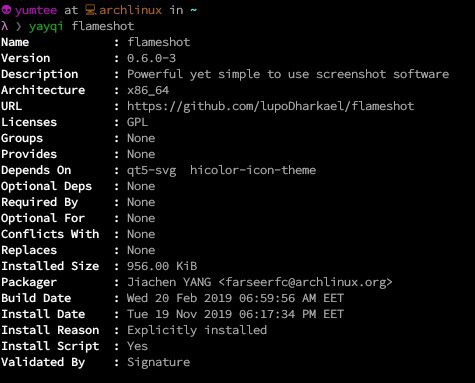Click the flameshot command argument
The width and height of the screenshot is (475, 383).
coord(103,26)
